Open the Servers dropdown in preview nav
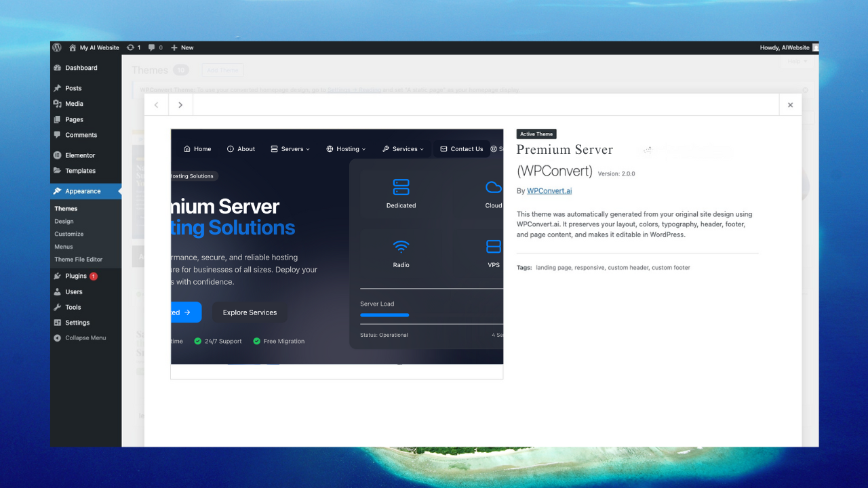Screen dimensions: 868x488 pos(290,149)
